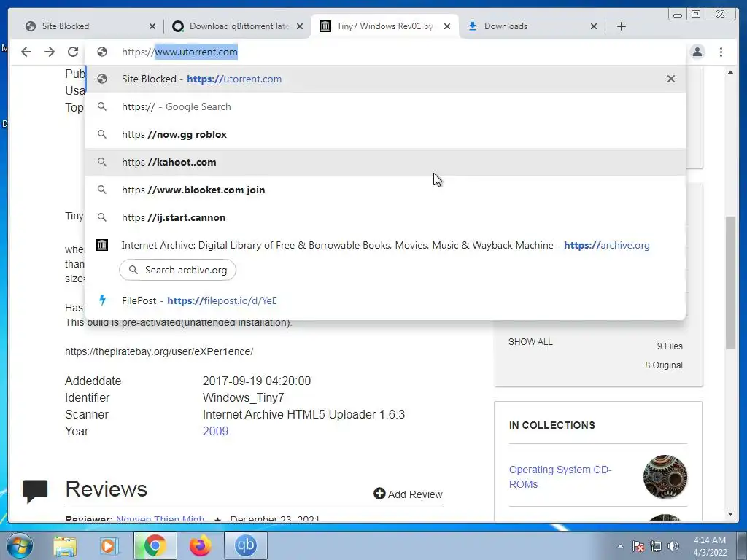
Task: Reload the current page
Action: pyautogui.click(x=73, y=52)
